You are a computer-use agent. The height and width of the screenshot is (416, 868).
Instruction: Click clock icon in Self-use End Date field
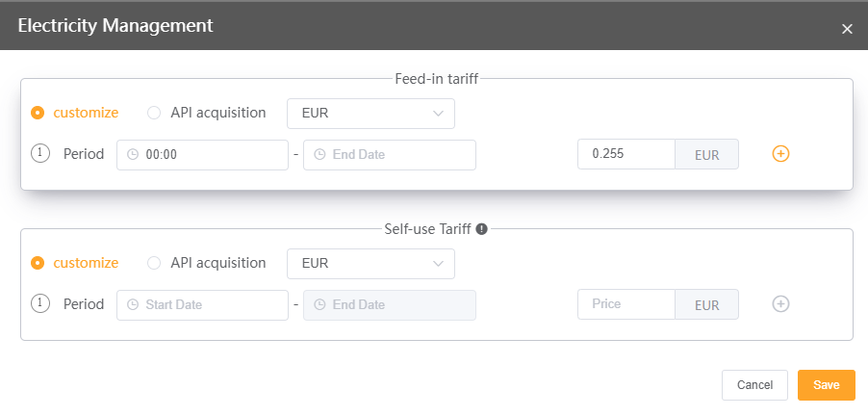tap(319, 305)
